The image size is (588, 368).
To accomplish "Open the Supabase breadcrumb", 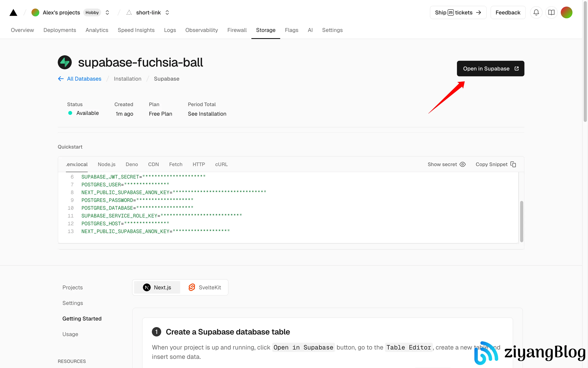I will pyautogui.click(x=167, y=79).
